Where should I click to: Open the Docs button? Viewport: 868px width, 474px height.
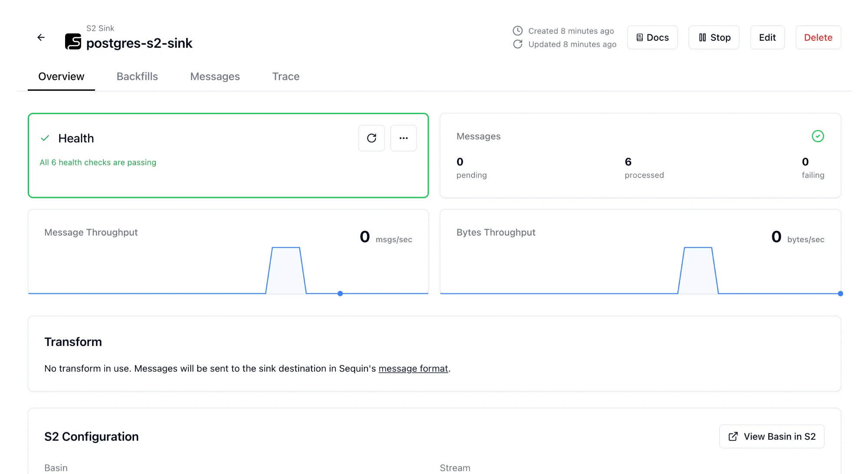point(652,37)
